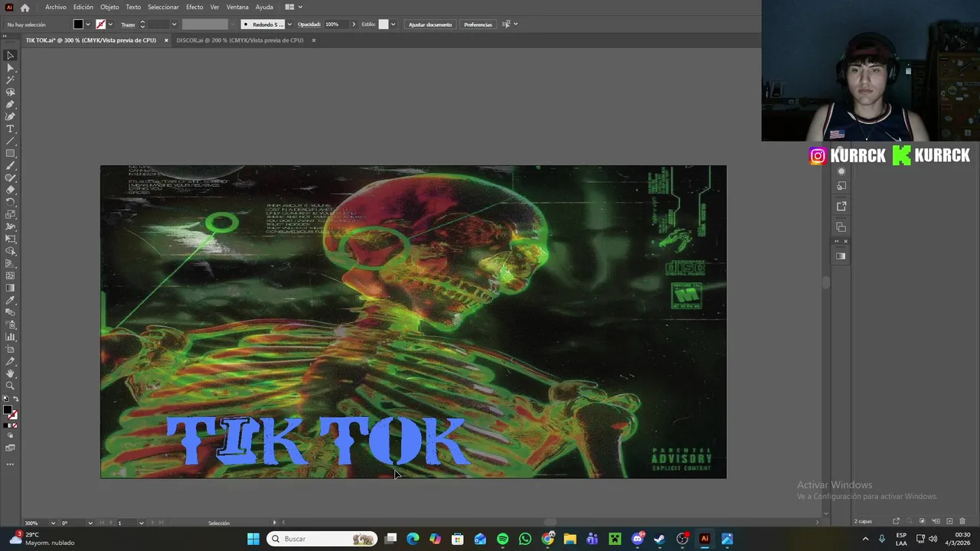Open the Edición menu
980x551 pixels.
[x=83, y=8]
